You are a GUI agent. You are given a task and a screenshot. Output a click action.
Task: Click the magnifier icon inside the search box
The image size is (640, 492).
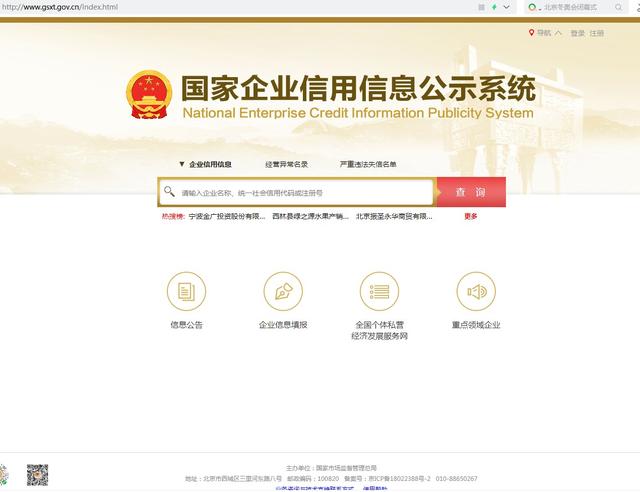pos(169,191)
